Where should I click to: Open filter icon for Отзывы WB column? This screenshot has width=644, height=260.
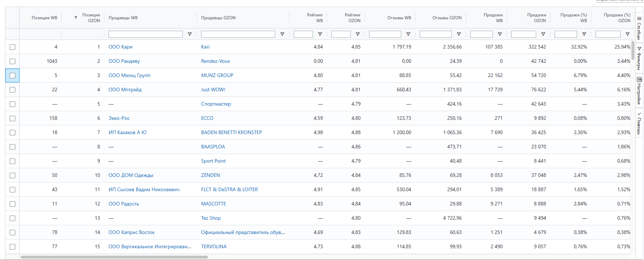pos(408,34)
